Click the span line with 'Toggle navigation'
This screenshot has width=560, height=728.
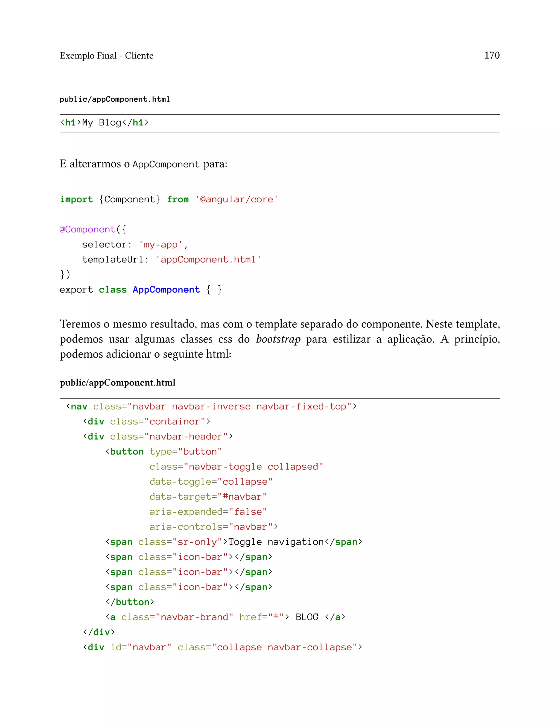click(234, 542)
